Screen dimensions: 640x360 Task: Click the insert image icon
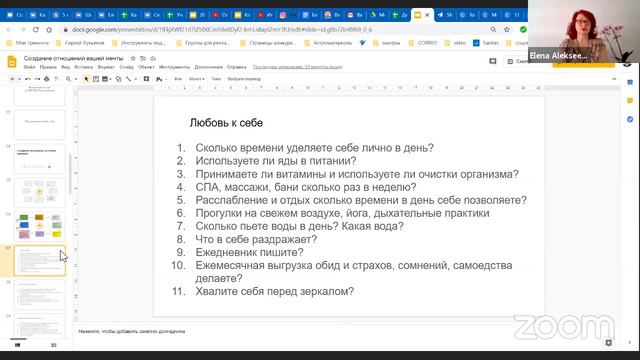click(105, 79)
